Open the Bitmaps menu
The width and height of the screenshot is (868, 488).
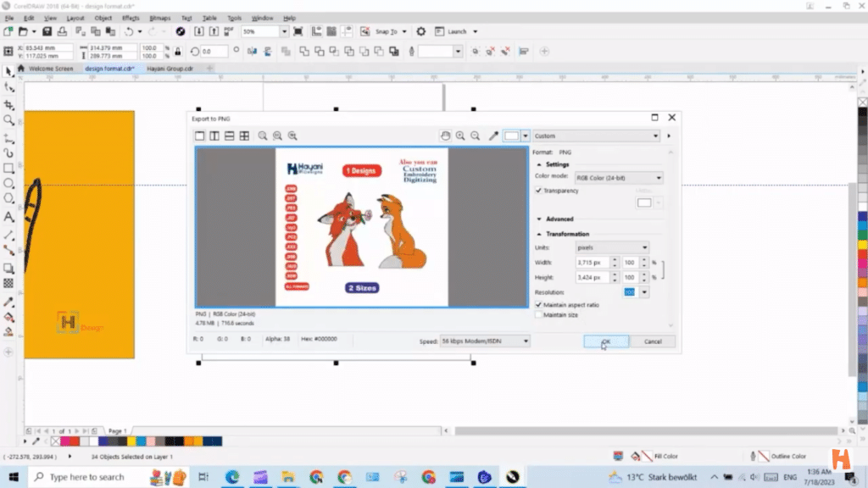click(160, 18)
